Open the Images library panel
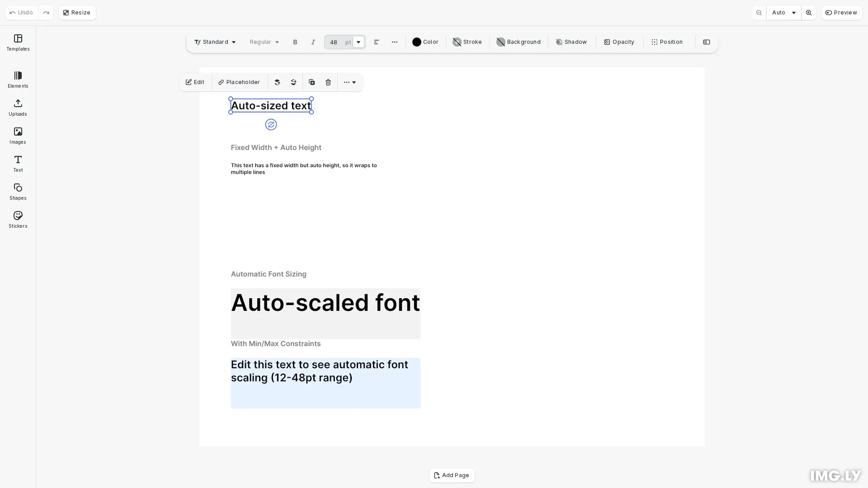The width and height of the screenshot is (868, 488). (x=18, y=136)
